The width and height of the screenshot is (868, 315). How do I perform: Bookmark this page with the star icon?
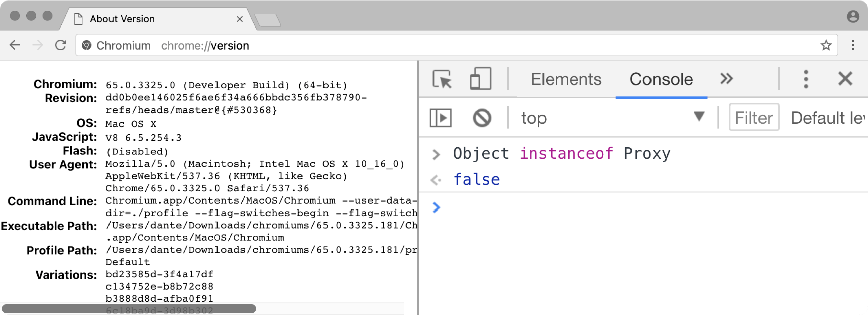click(x=826, y=46)
